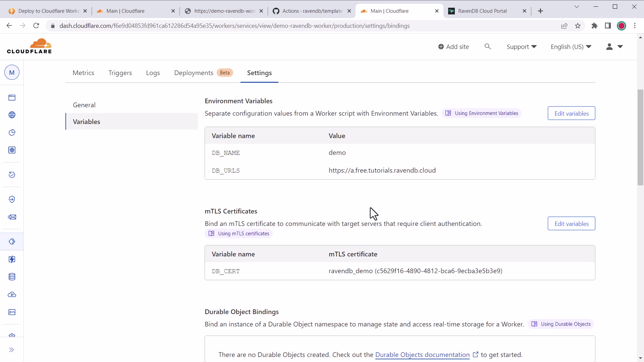Open the tab search chevron
Viewport: 644px width, 362px height.
(577, 7)
